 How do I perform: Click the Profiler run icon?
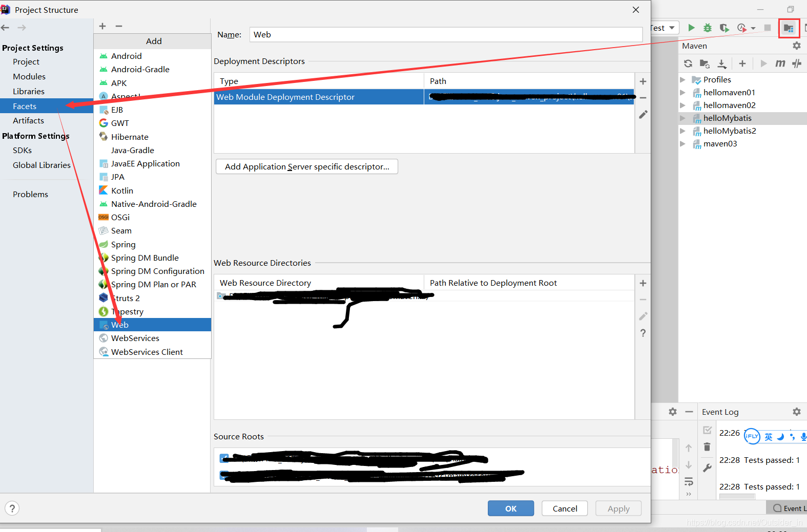(x=742, y=28)
